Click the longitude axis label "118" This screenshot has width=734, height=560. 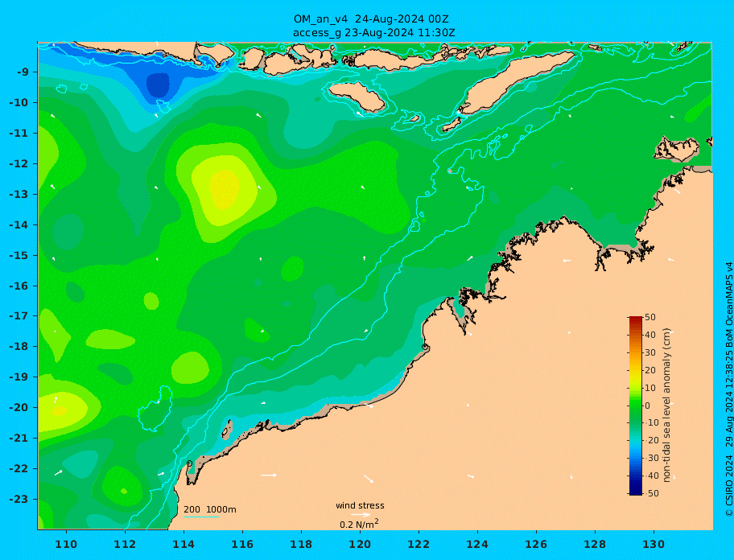[x=301, y=544]
